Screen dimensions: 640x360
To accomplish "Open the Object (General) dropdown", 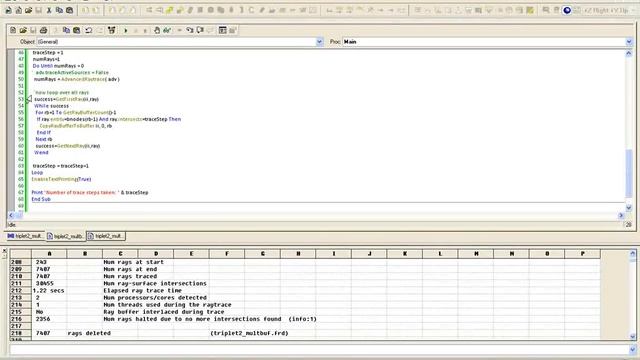I will pyautogui.click(x=319, y=42).
